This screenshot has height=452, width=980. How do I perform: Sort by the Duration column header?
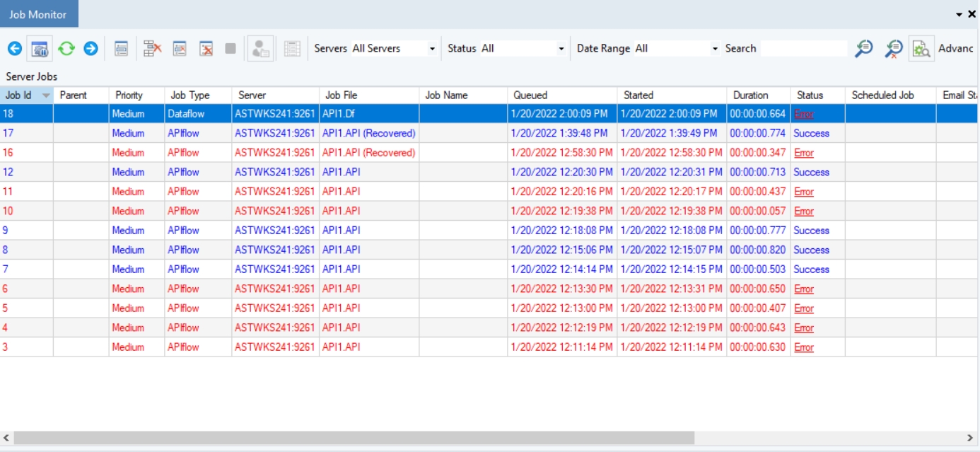point(750,95)
